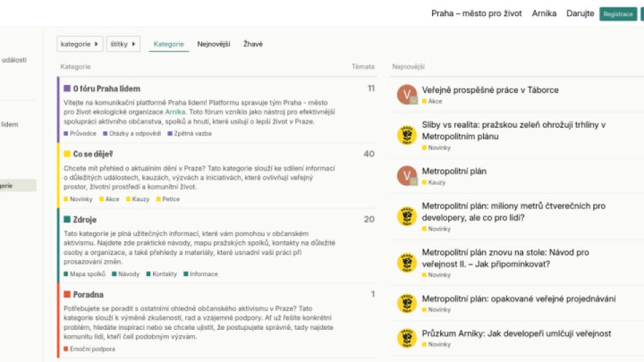This screenshot has width=644, height=362.
Task: Switch to the Žhavé tab
Action: pyautogui.click(x=253, y=44)
